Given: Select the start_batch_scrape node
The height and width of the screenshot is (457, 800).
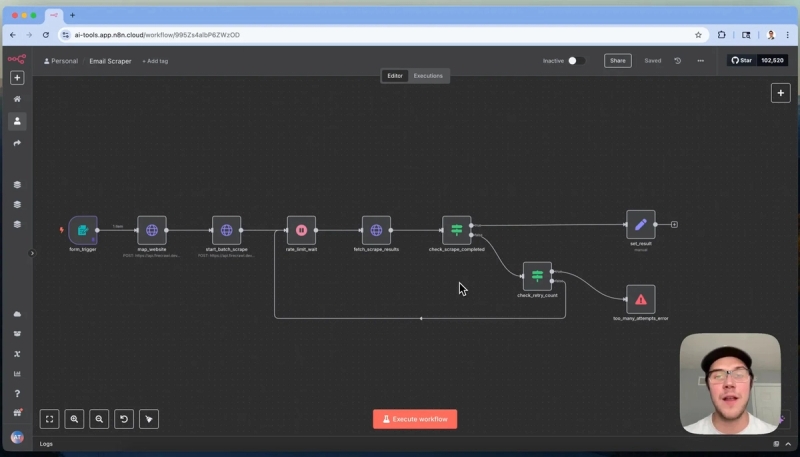Looking at the screenshot, I should [227, 230].
